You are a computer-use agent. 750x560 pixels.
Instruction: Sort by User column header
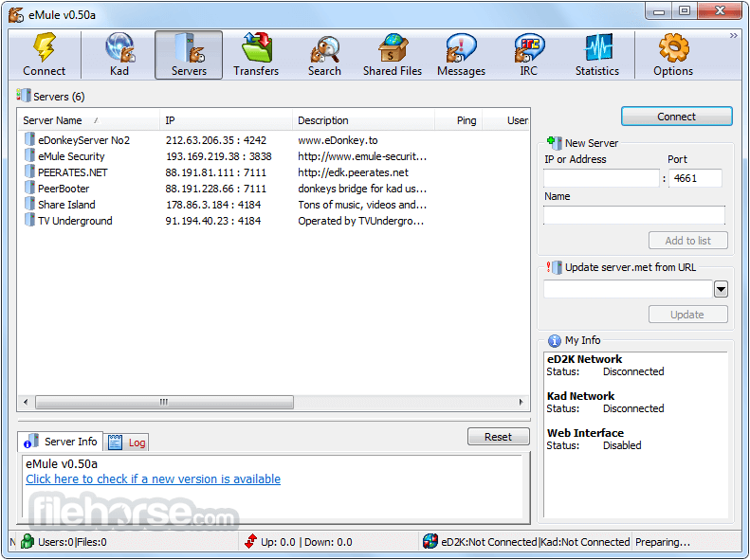click(506, 120)
